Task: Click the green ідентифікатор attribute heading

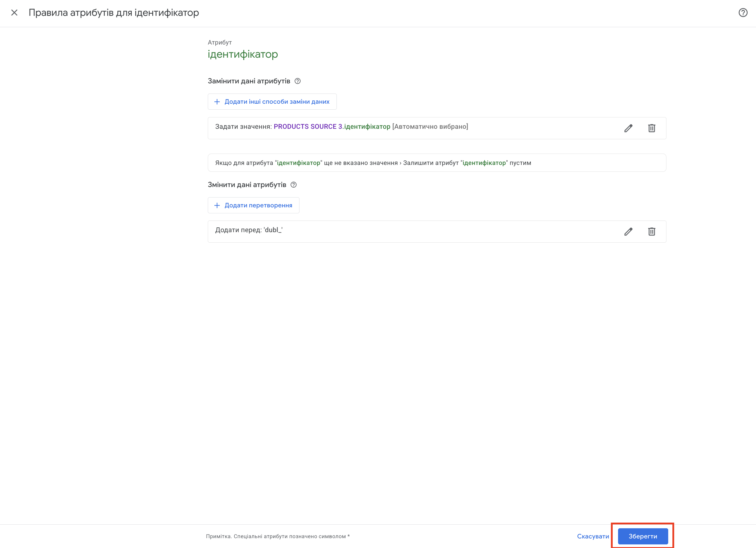Action: click(x=243, y=54)
